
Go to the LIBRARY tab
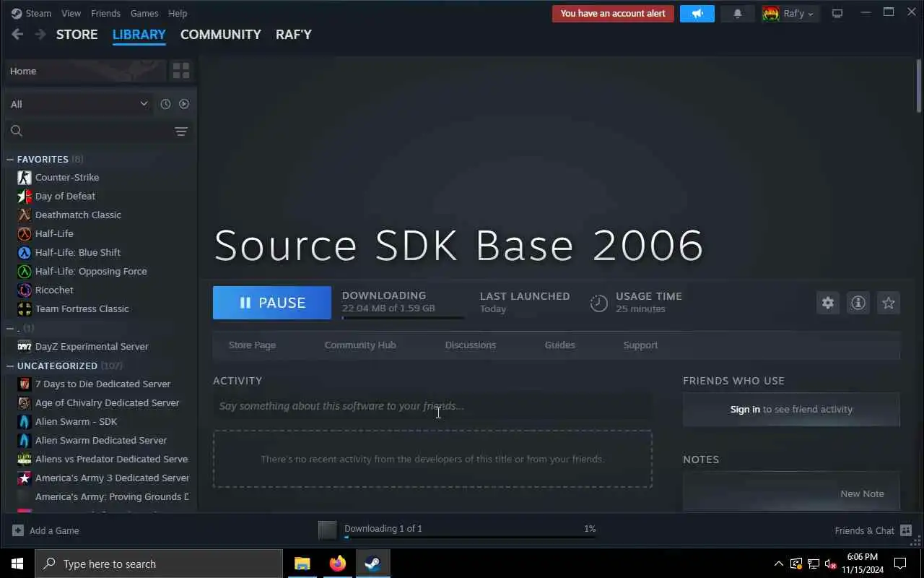pyautogui.click(x=139, y=34)
